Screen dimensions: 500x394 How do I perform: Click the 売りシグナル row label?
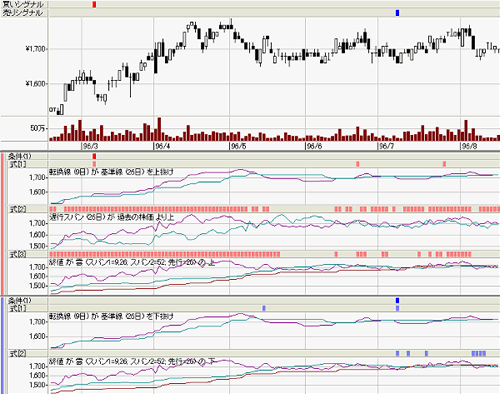pyautogui.click(x=23, y=13)
